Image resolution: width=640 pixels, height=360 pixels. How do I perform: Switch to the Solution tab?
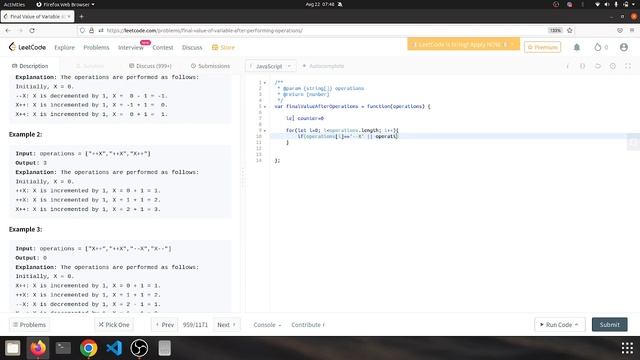90,66
